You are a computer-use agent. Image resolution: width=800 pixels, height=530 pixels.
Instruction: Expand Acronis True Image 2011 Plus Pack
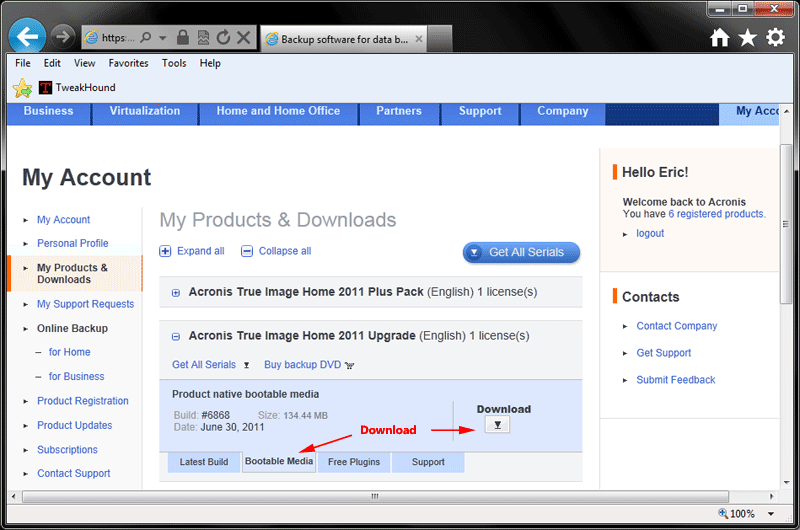(176, 293)
